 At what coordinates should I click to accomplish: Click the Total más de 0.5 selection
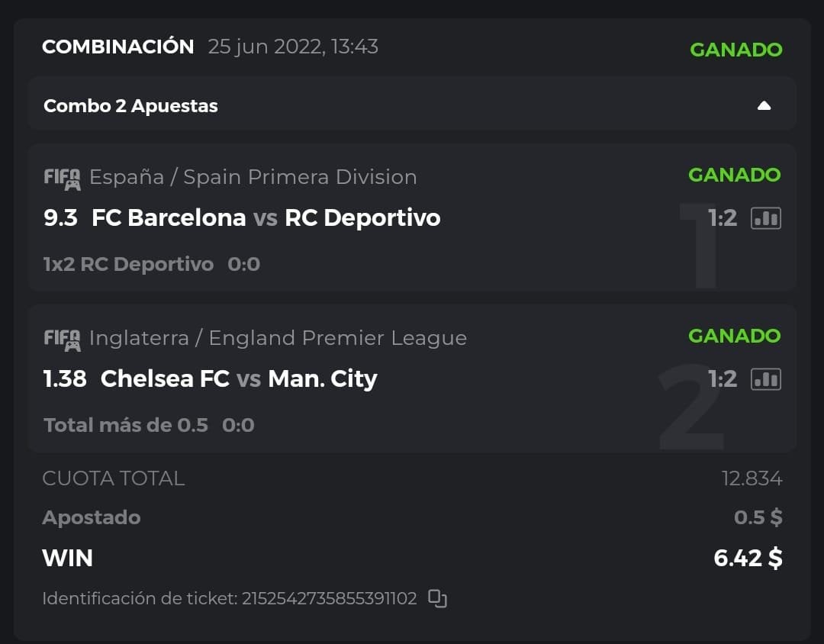pos(126,425)
